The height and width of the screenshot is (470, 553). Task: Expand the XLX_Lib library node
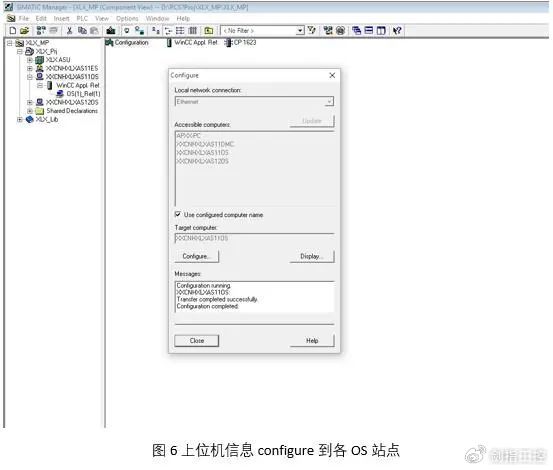click(x=20, y=120)
